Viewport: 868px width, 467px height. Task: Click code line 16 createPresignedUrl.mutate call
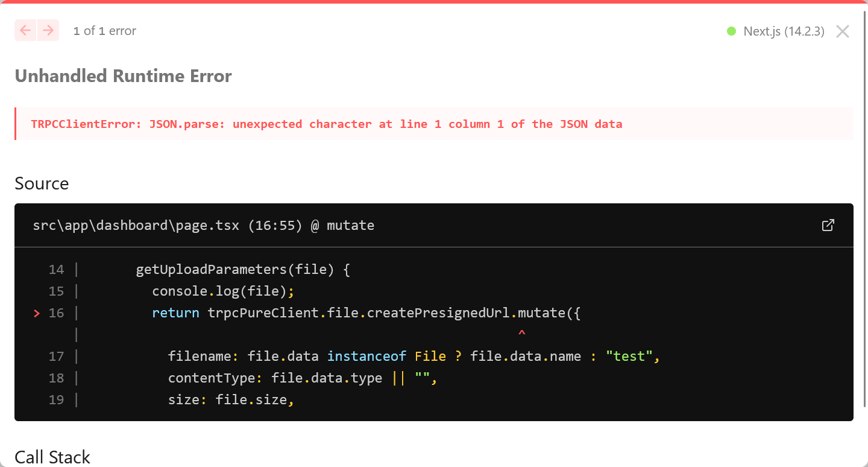(x=366, y=313)
